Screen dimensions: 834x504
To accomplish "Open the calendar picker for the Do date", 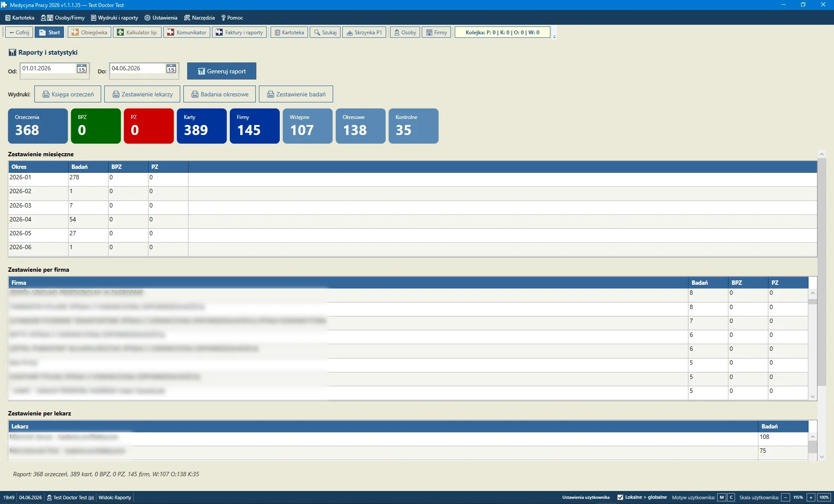I will pyautogui.click(x=171, y=69).
